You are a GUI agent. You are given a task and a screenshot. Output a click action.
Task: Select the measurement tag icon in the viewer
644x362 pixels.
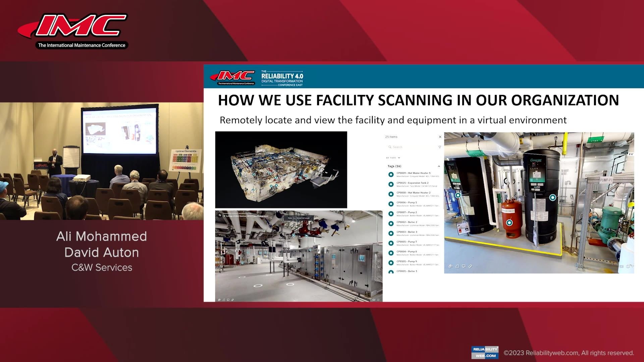click(x=470, y=266)
